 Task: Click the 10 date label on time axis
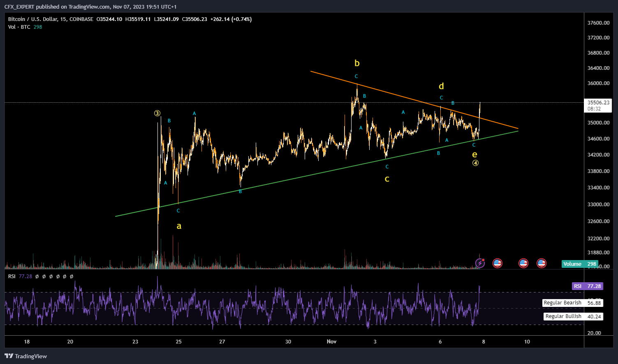[x=527, y=341]
